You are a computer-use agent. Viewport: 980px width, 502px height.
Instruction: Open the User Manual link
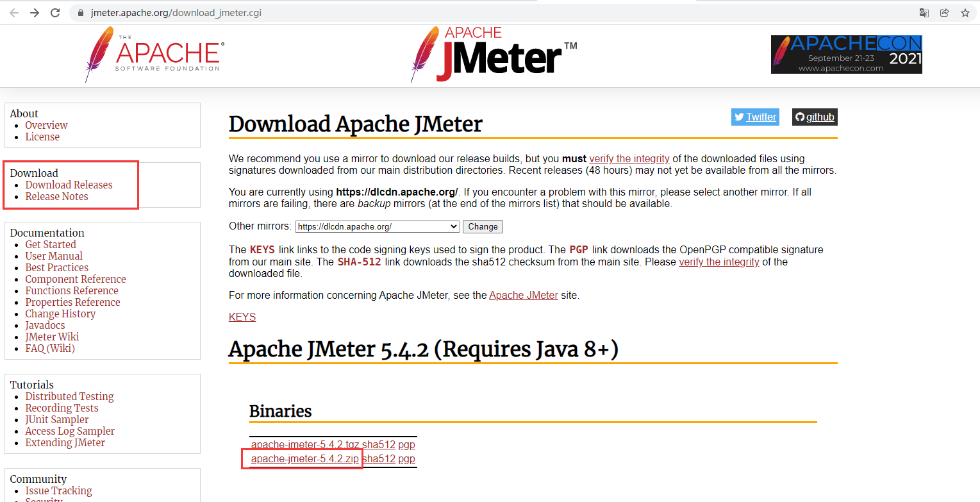point(54,256)
